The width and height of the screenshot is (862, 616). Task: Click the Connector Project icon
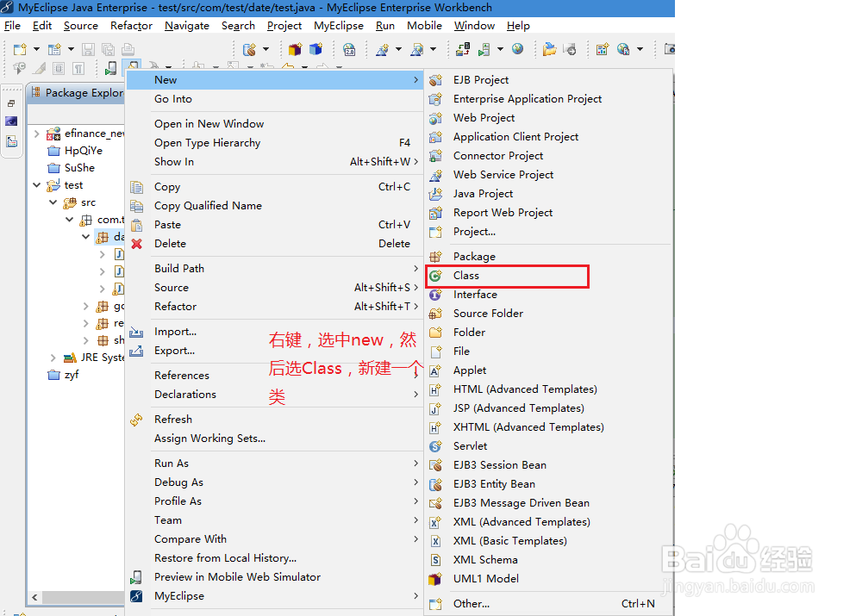(x=435, y=156)
